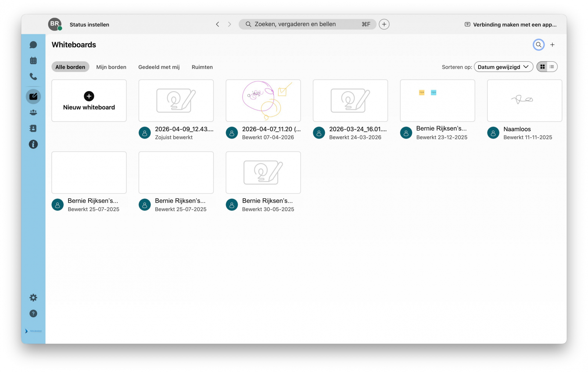Open the whiteboard named Naamloos

point(524,101)
